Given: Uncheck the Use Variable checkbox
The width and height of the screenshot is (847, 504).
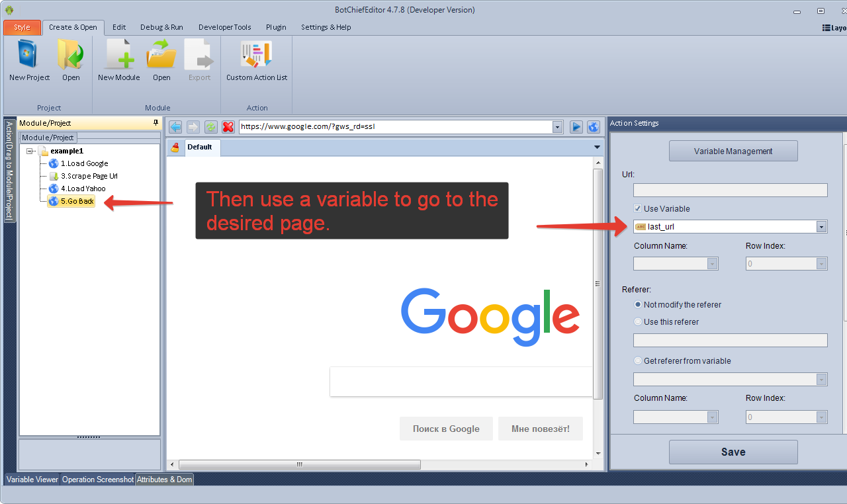Looking at the screenshot, I should 638,209.
